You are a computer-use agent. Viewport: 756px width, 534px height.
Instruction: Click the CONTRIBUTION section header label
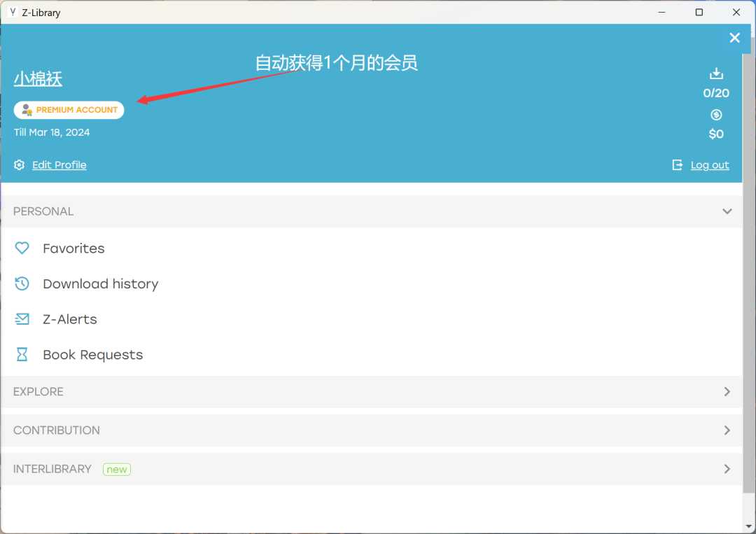pos(57,430)
